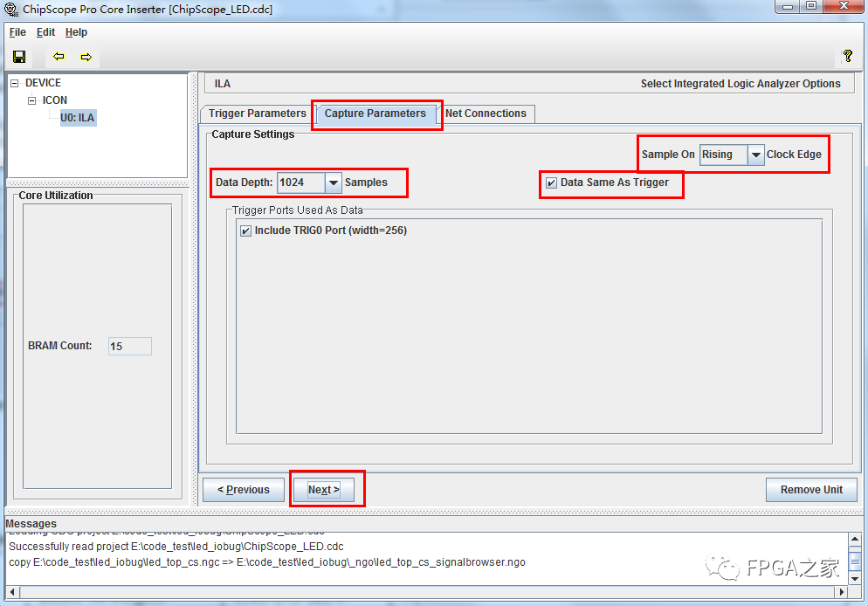
Task: Switch to the Trigger Parameters tab
Action: tap(257, 114)
